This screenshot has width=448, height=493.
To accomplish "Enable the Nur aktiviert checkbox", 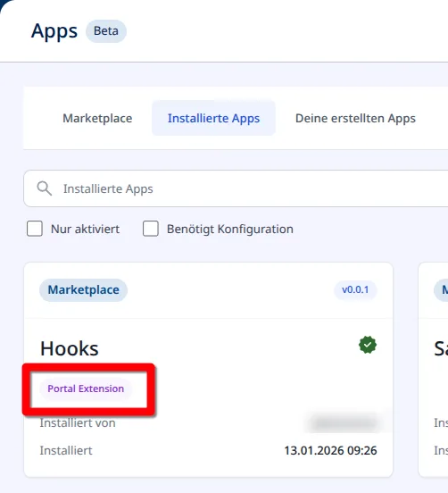I will pos(35,229).
